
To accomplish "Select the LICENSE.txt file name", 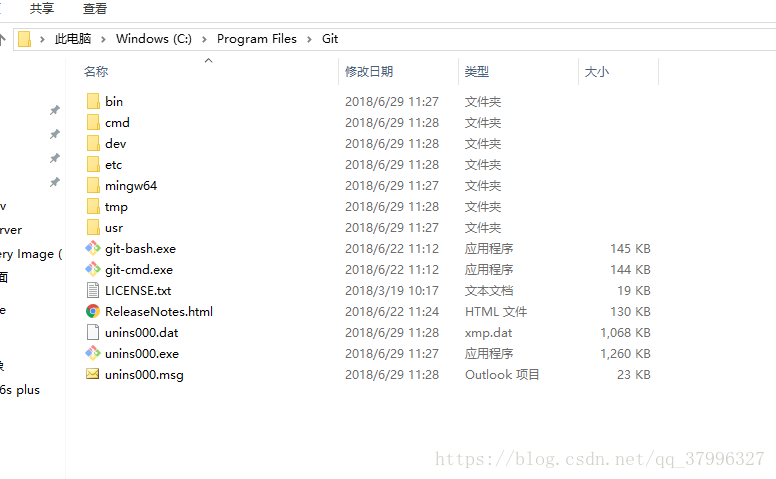I will tap(138, 291).
